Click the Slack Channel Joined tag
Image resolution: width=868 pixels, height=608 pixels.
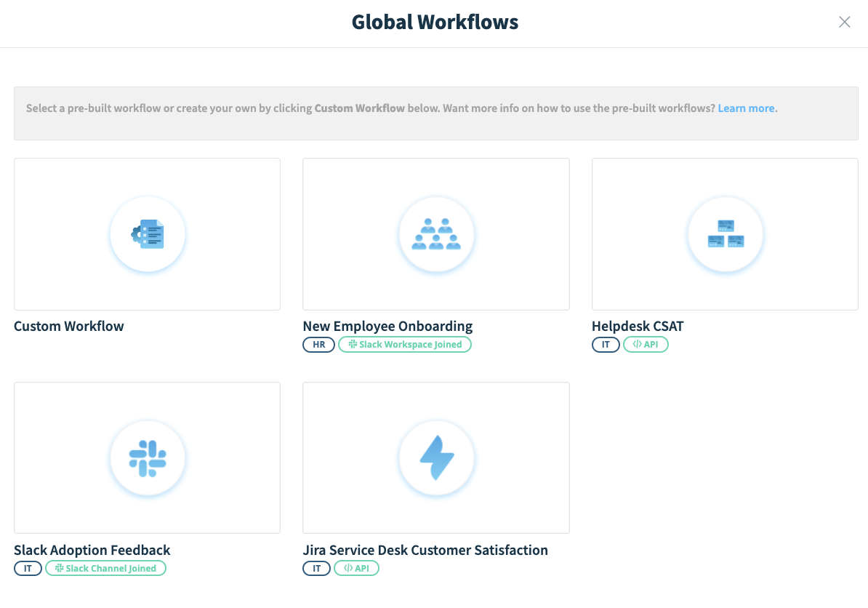point(105,568)
